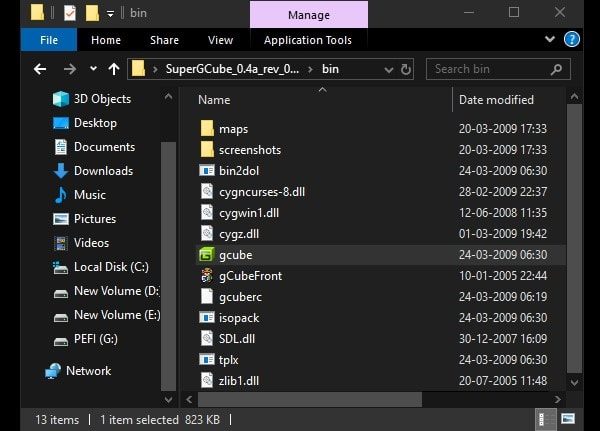
Task: Select the tplx application icon
Action: tap(207, 359)
